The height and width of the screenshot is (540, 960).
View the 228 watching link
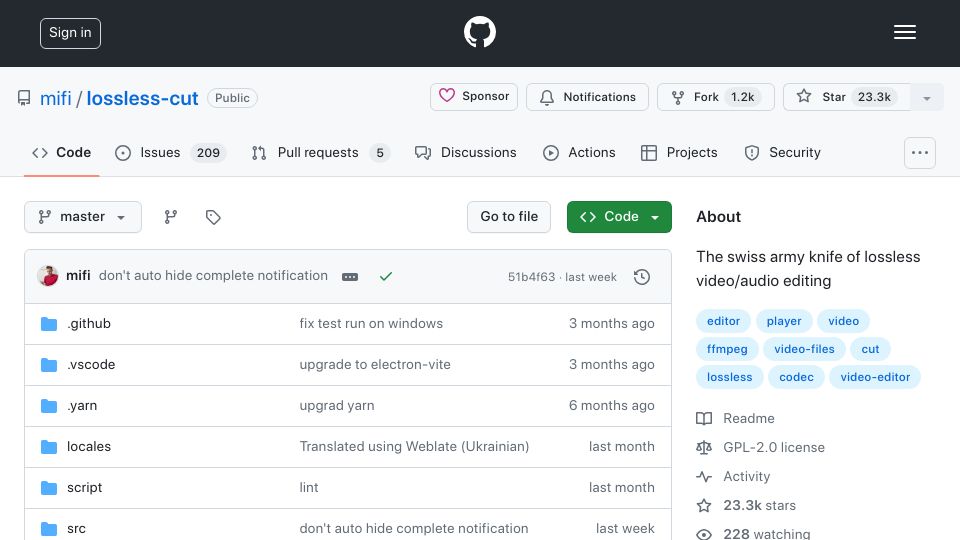pyautogui.click(x=753, y=534)
